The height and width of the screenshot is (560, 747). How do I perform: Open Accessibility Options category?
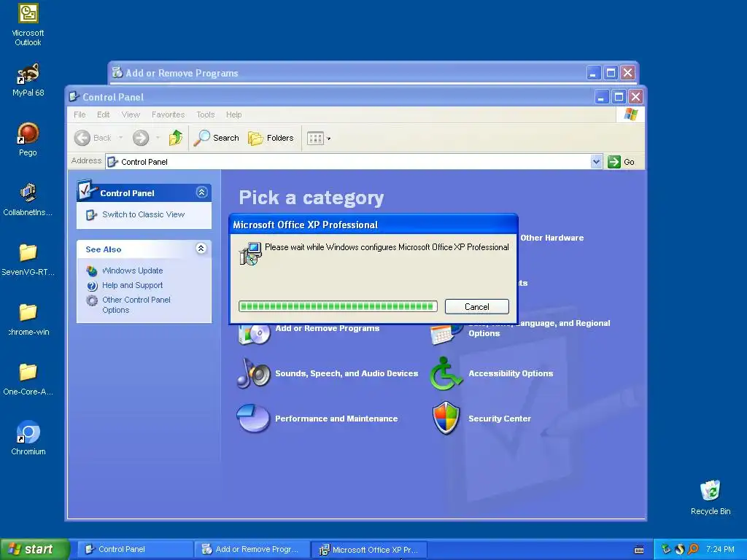click(511, 373)
